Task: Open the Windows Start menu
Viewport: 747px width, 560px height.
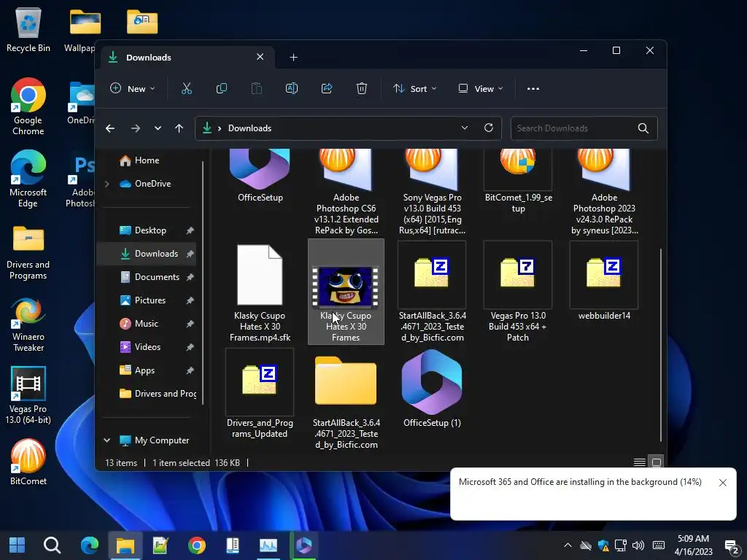Action: tap(18, 545)
